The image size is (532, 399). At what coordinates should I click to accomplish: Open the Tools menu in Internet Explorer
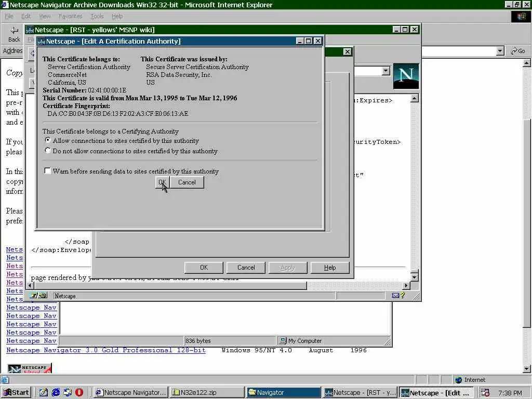tap(97, 16)
